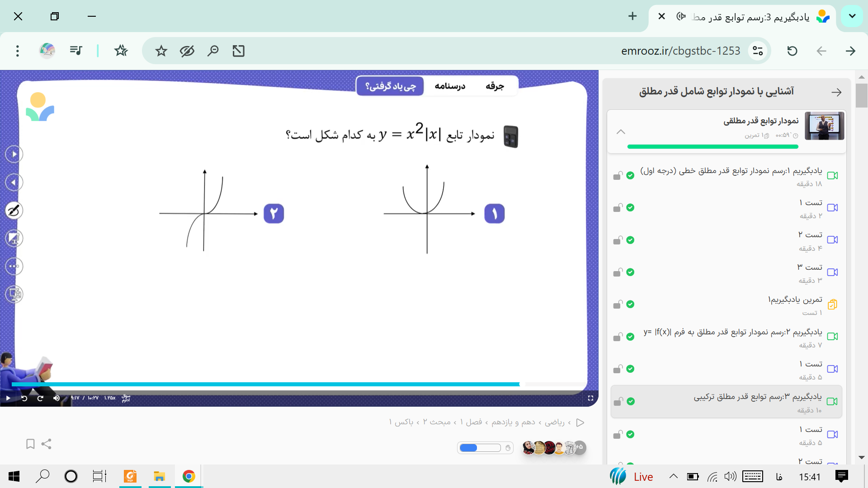868x488 pixels.
Task: Mute the video volume
Action: tap(57, 398)
